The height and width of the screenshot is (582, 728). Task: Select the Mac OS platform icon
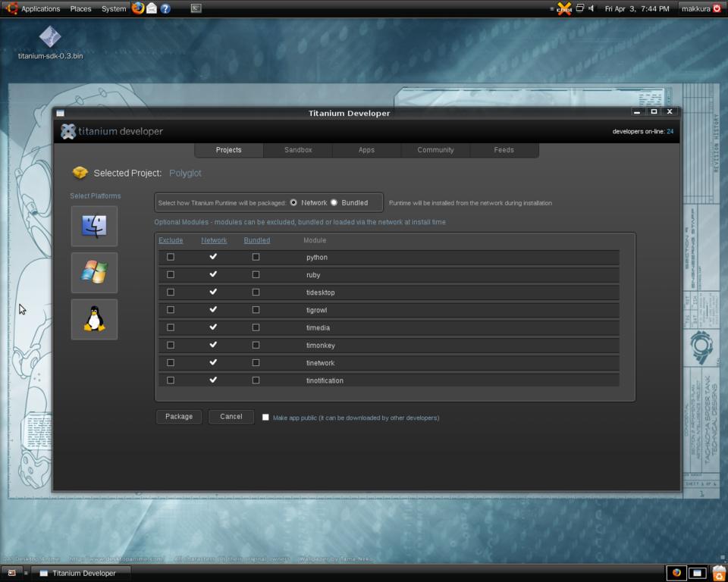pyautogui.click(x=94, y=226)
